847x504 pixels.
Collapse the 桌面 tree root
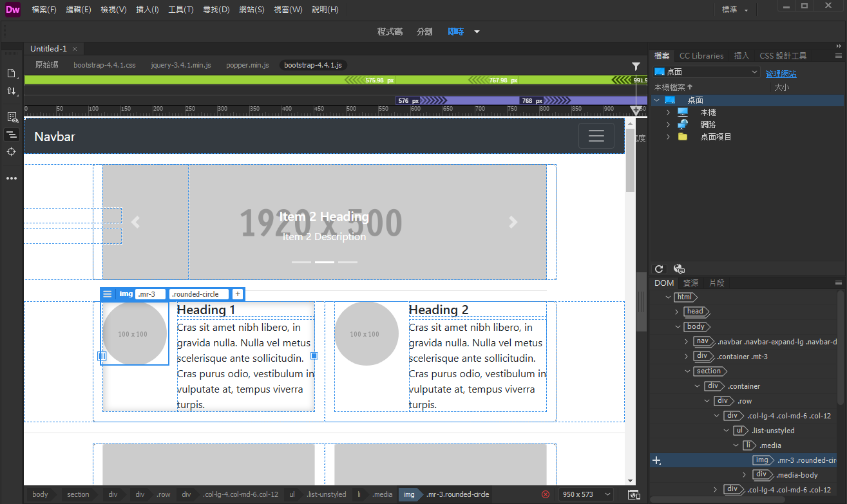(x=656, y=100)
